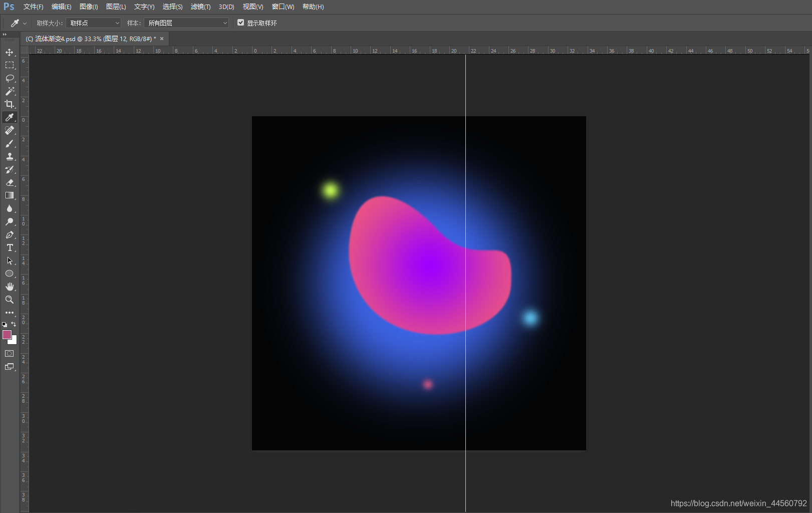Image resolution: width=812 pixels, height=513 pixels.
Task: Select the Crop tool
Action: click(10, 104)
